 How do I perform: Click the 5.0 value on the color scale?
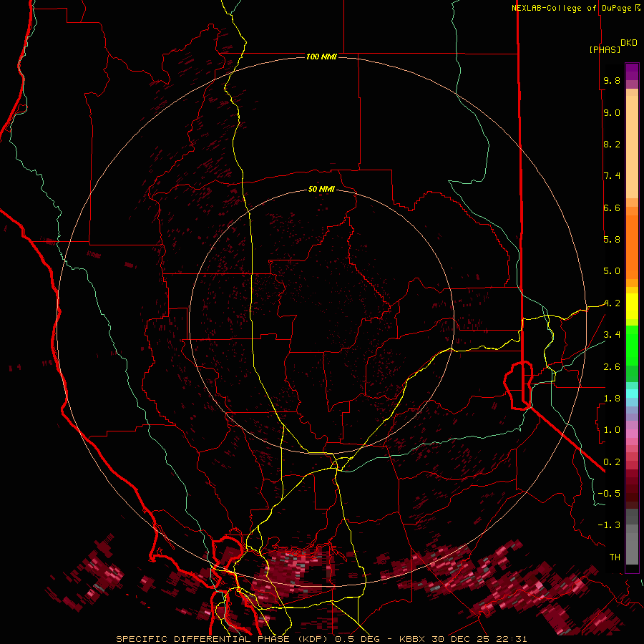tap(612, 271)
